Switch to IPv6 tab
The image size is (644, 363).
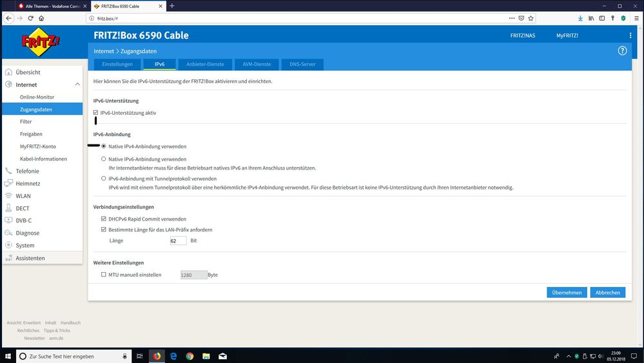(x=159, y=64)
